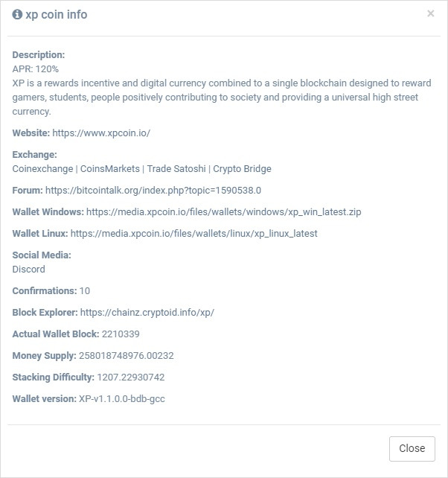Click the Confirmations value 10

point(85,291)
